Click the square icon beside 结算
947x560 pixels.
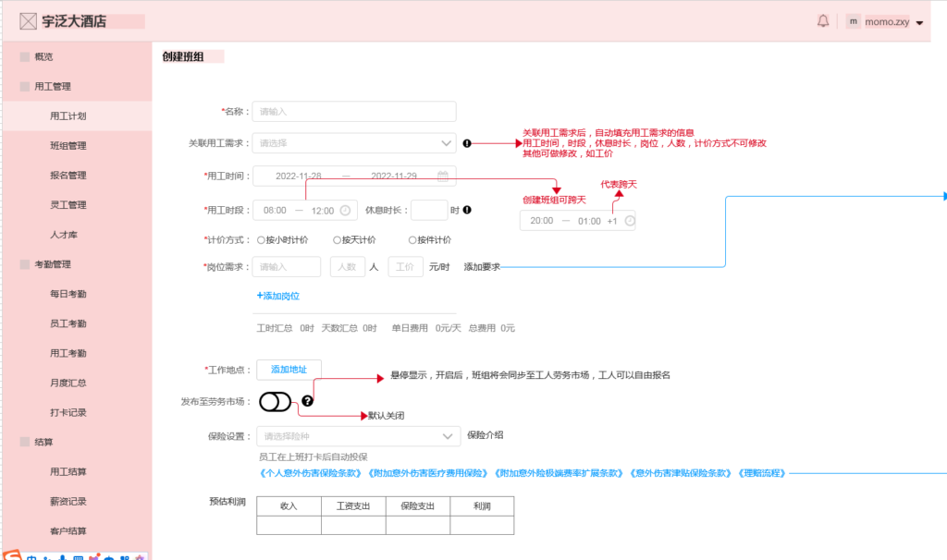(25, 442)
